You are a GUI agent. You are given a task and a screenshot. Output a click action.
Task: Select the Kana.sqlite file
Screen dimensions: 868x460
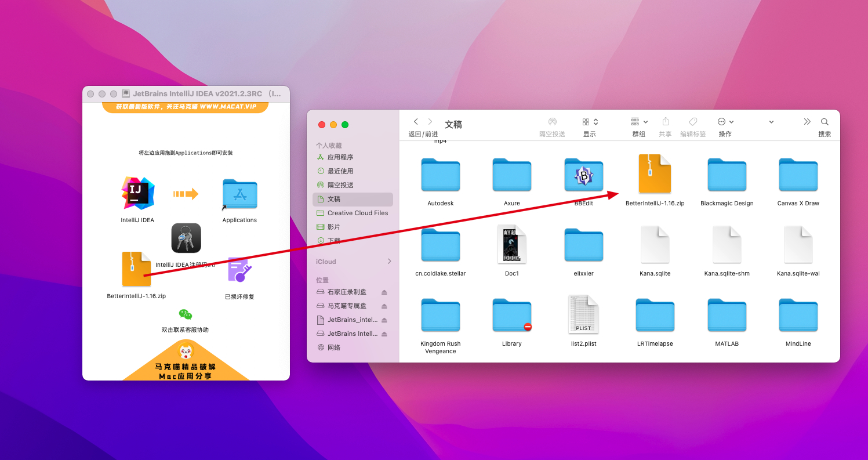click(x=655, y=244)
